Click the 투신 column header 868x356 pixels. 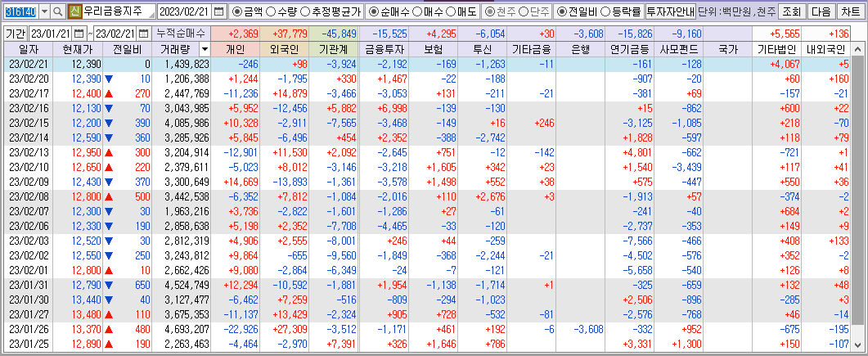point(482,50)
